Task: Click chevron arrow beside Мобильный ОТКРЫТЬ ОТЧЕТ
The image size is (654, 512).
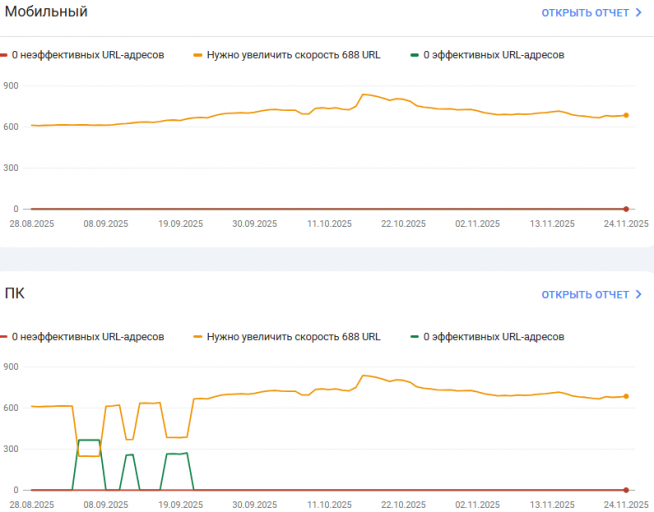Action: 638,13
